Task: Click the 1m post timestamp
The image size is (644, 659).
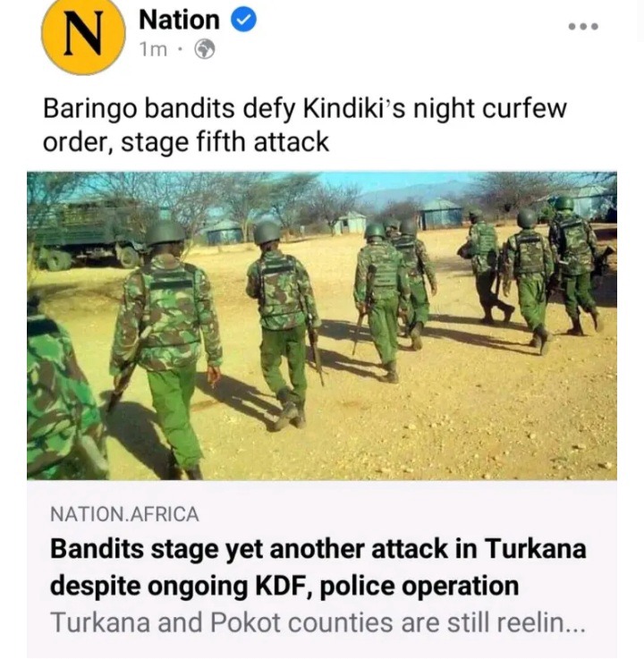Action: (x=154, y=50)
